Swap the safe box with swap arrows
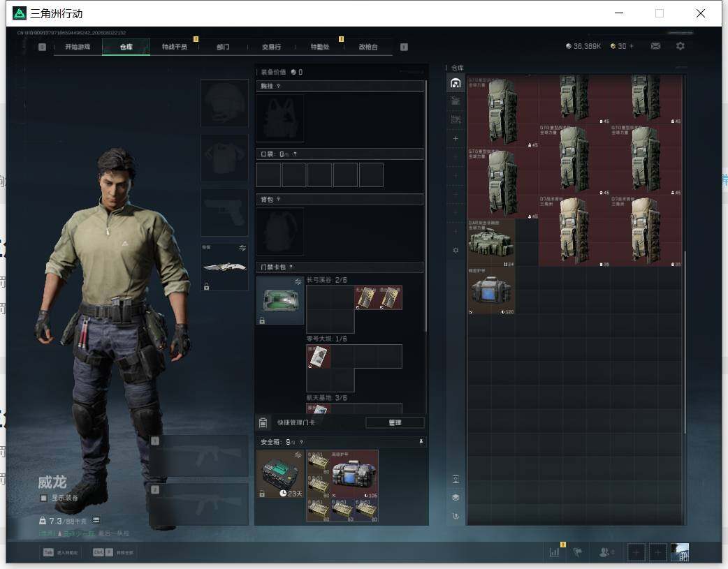The height and width of the screenshot is (569, 728). (298, 455)
